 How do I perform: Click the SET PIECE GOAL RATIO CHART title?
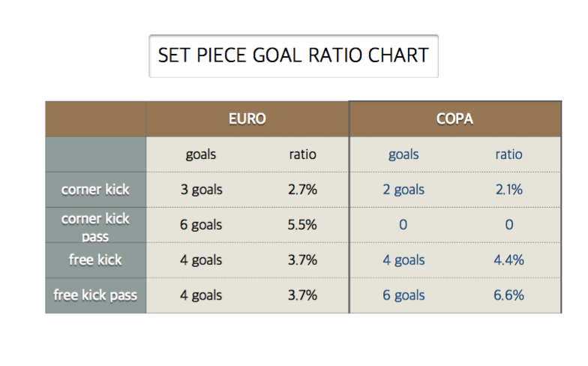(294, 55)
